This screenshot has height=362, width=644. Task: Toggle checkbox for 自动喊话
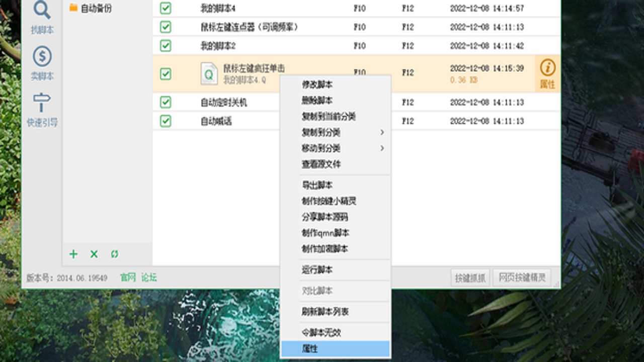[x=166, y=121]
